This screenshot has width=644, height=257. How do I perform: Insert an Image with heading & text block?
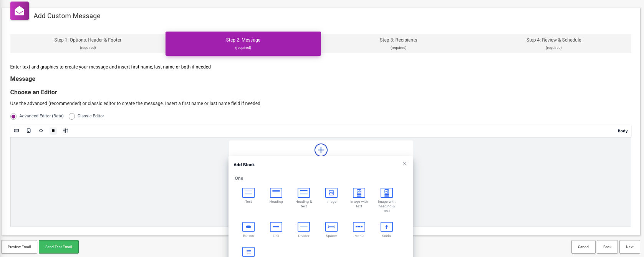click(387, 200)
